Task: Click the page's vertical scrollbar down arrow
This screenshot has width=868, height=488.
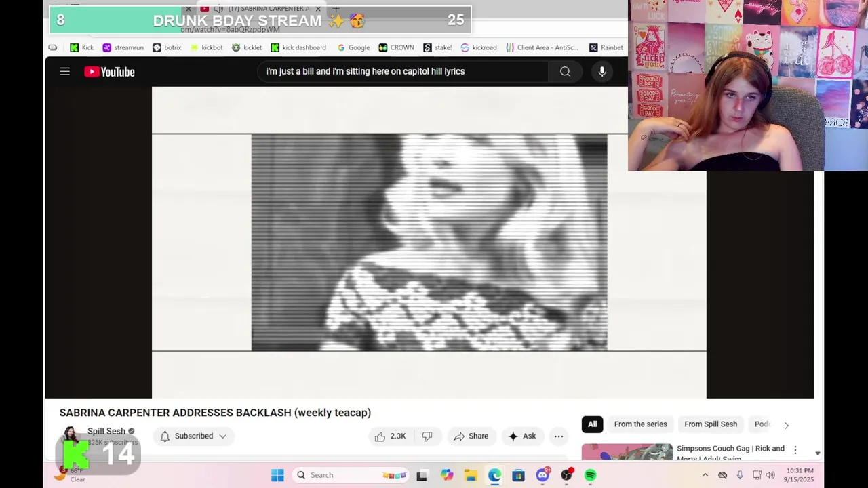Action: pos(818,453)
